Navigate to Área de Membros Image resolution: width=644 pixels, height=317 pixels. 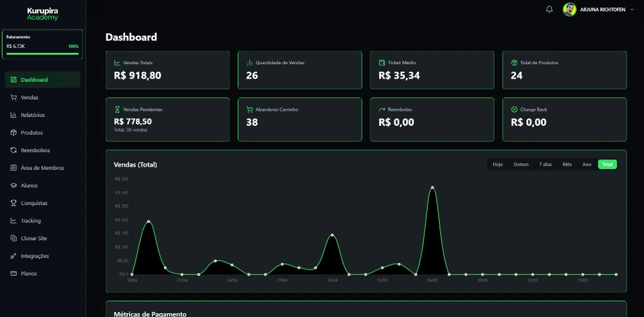point(43,167)
